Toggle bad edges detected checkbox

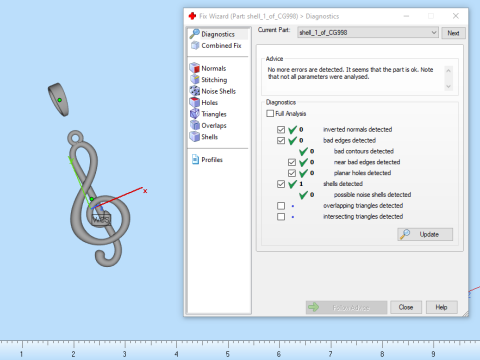click(x=281, y=140)
